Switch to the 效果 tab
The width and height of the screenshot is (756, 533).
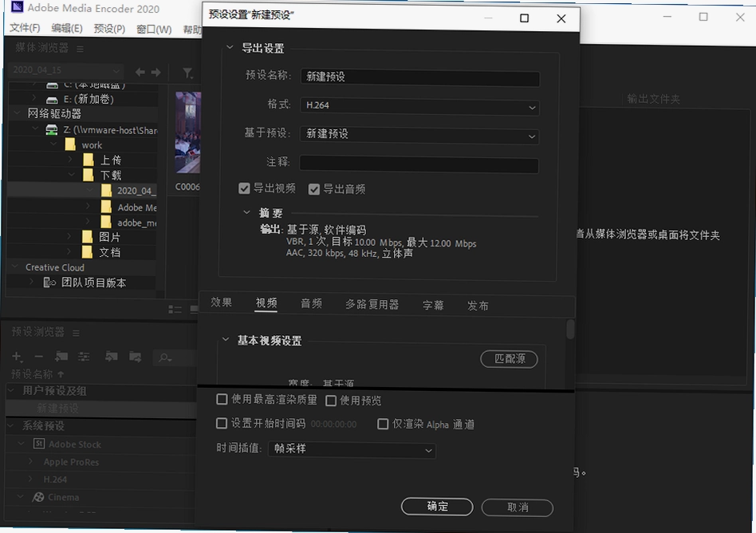click(222, 302)
